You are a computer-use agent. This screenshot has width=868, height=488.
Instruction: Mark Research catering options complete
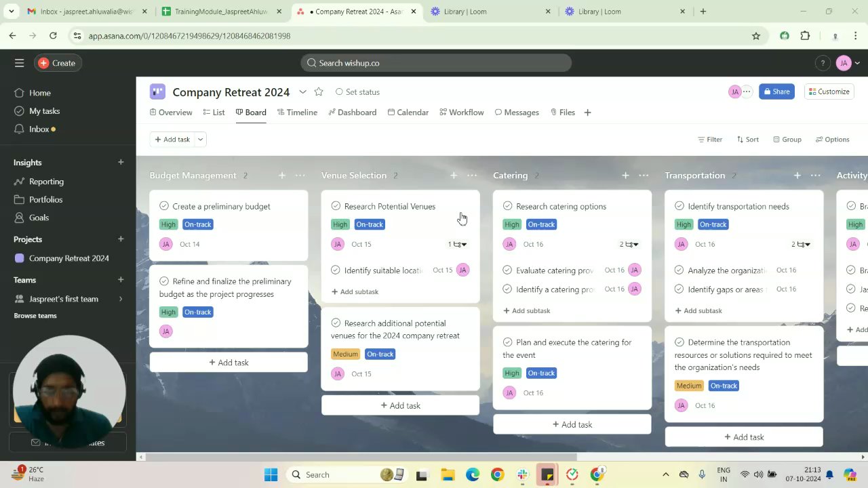click(507, 206)
